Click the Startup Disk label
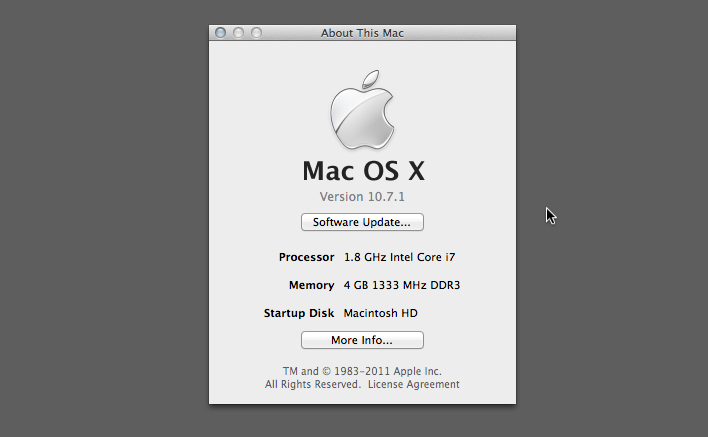The width and height of the screenshot is (708, 437). coord(299,313)
